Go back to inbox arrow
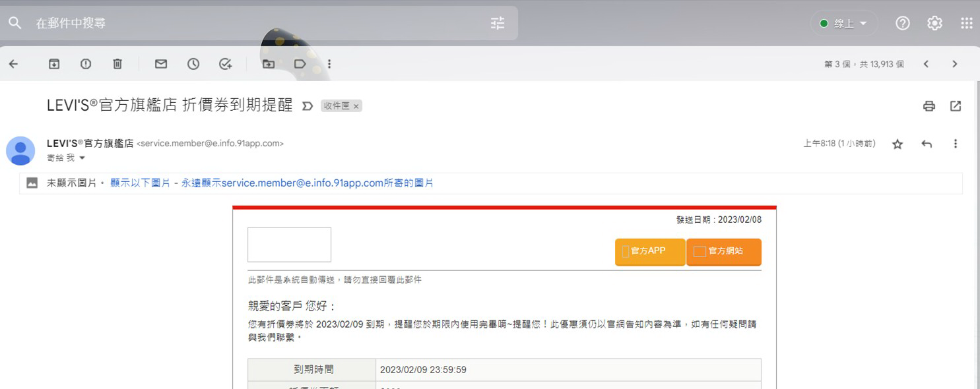 tap(13, 64)
